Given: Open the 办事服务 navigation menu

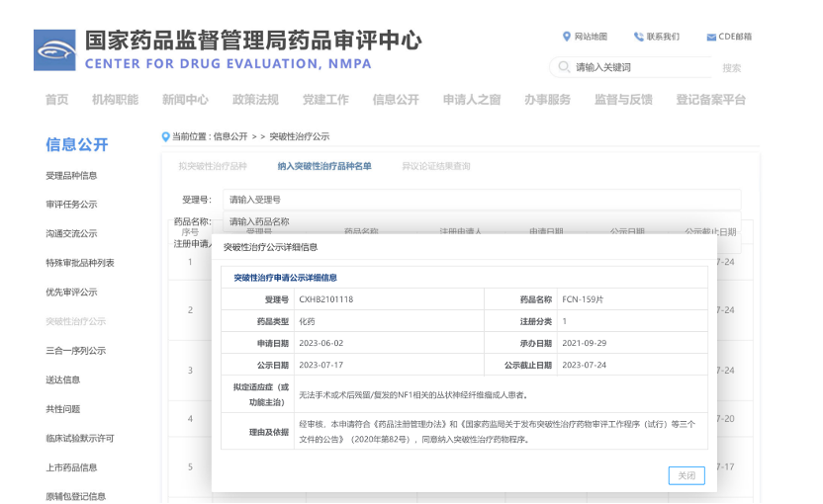Looking at the screenshot, I should (x=547, y=100).
